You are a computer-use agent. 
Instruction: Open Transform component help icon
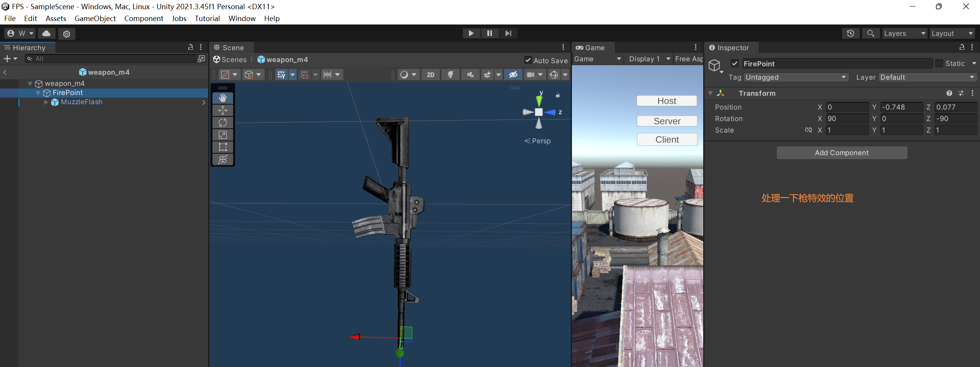point(949,93)
